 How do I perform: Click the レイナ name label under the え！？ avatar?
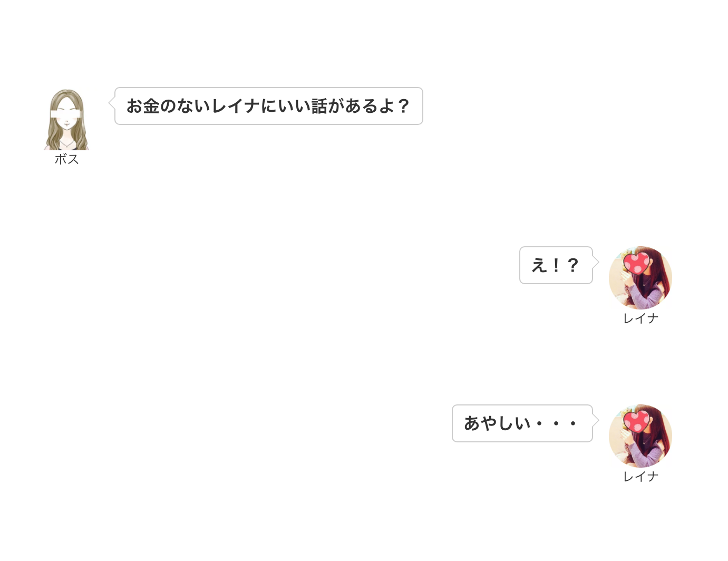pyautogui.click(x=640, y=318)
